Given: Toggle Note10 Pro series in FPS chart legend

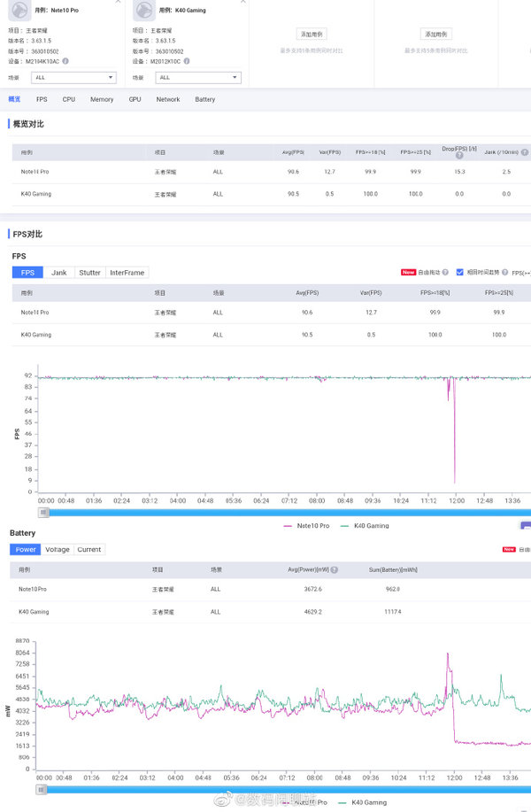Looking at the screenshot, I should pos(306,526).
